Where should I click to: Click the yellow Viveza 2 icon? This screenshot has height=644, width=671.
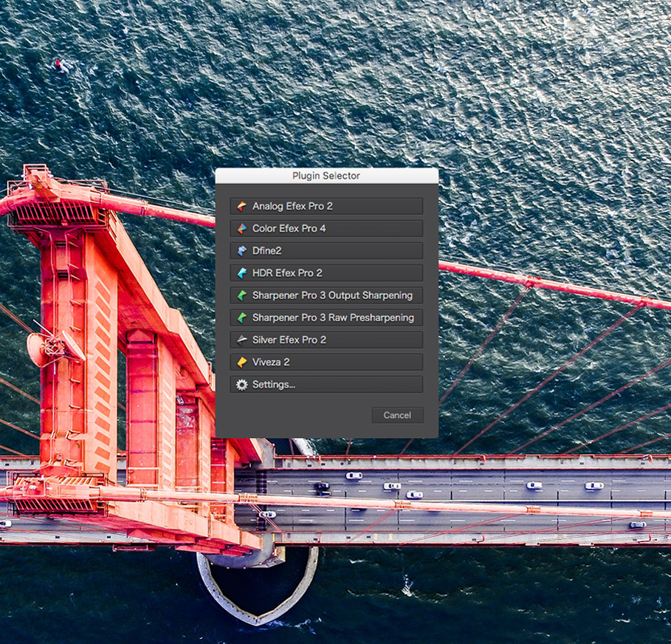242,362
